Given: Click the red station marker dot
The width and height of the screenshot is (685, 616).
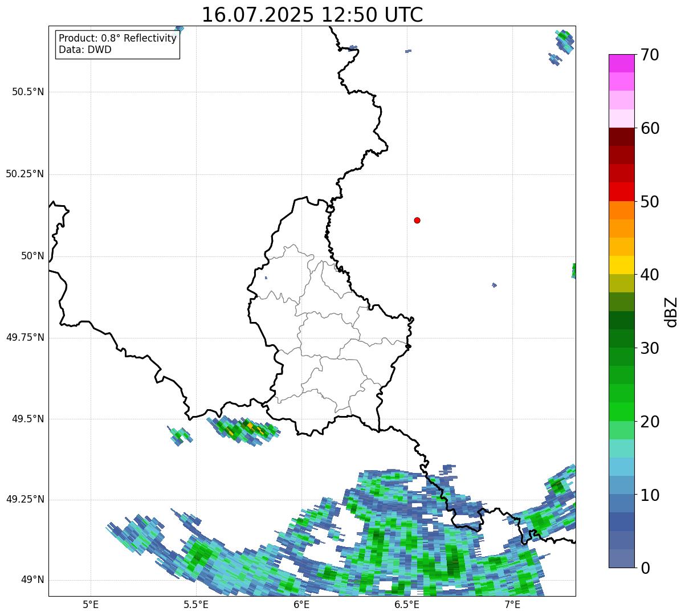Looking at the screenshot, I should coord(417,220).
